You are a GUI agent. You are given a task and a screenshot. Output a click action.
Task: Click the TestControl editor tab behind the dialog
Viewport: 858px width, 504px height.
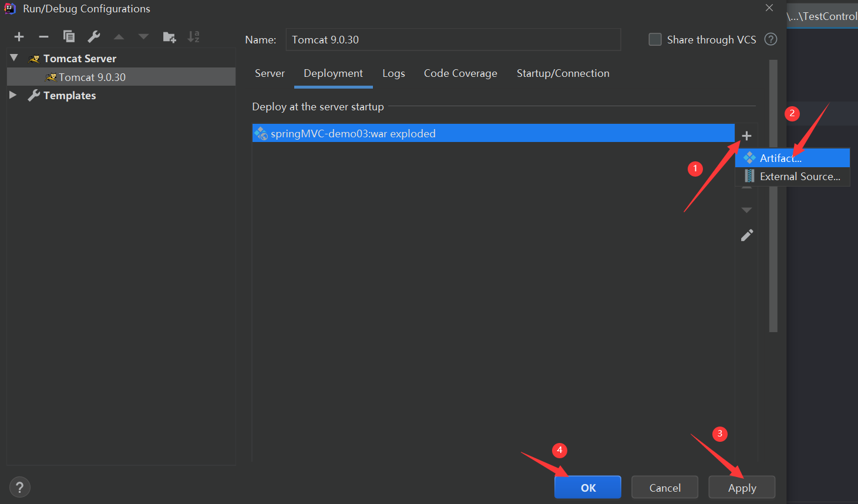pyautogui.click(x=822, y=16)
